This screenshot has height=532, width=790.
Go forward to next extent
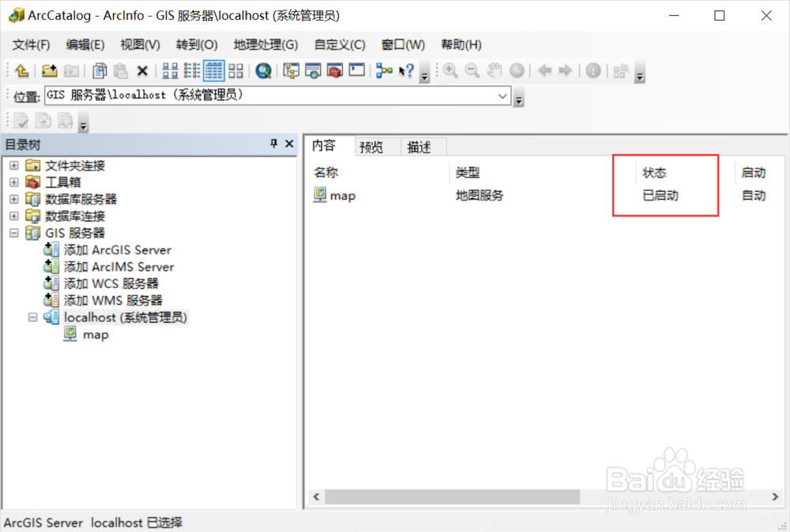[566, 71]
